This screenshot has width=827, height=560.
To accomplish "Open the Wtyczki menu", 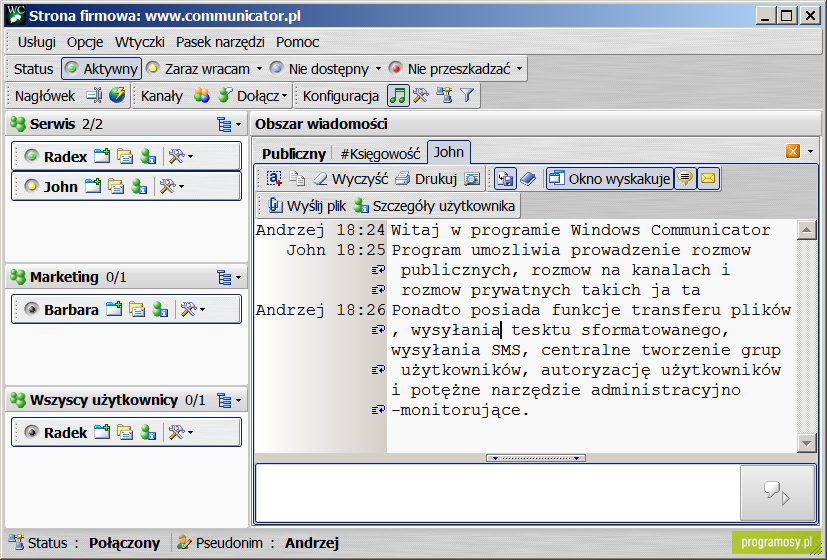I will coord(139,42).
